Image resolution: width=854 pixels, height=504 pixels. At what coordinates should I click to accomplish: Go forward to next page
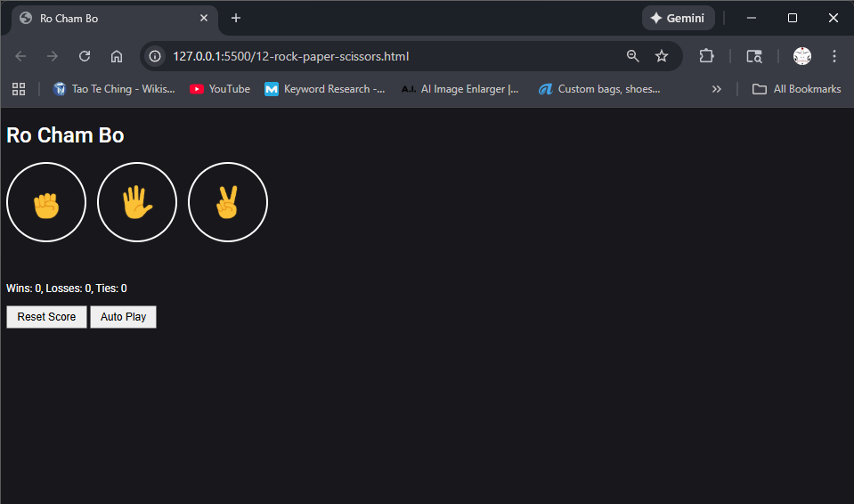coord(53,56)
